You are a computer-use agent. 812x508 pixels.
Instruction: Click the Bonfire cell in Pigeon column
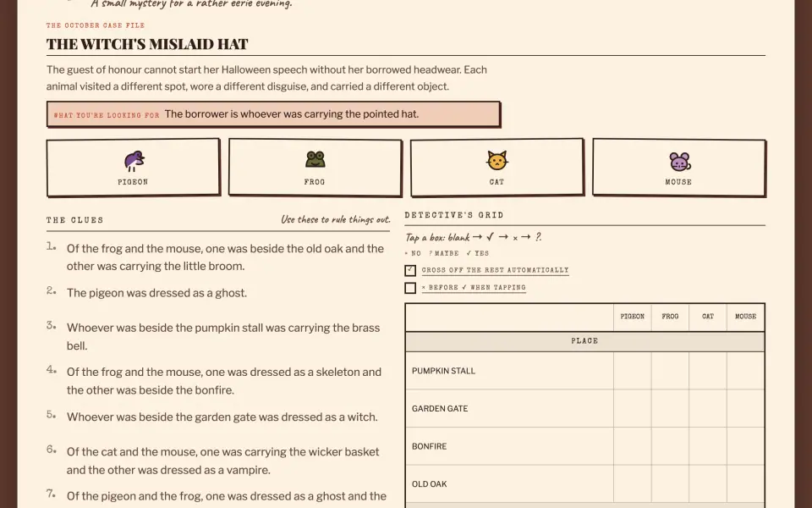click(633, 446)
